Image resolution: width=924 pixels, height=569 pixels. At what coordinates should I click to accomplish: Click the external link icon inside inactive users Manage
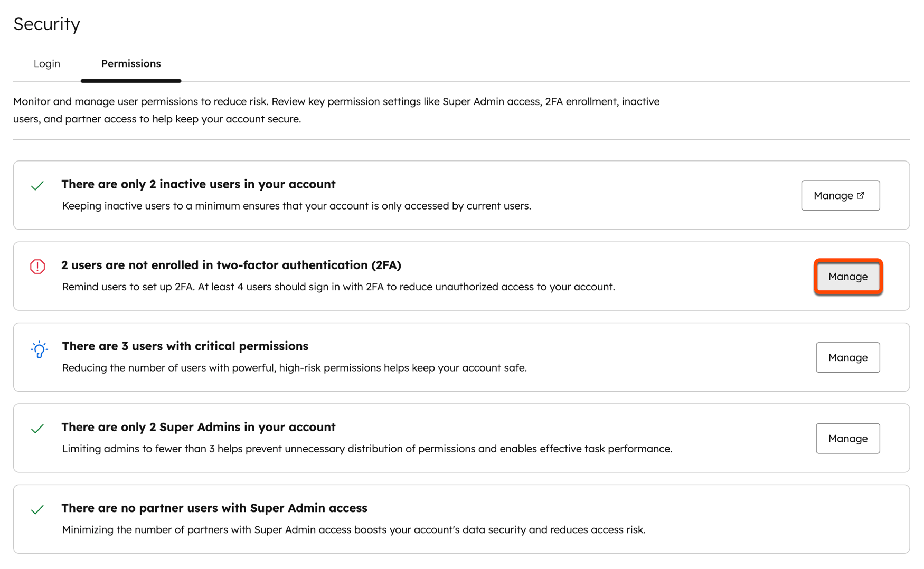pos(861,195)
